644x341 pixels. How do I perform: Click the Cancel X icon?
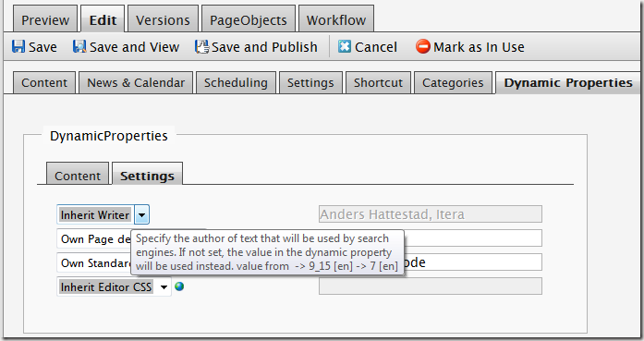345,46
